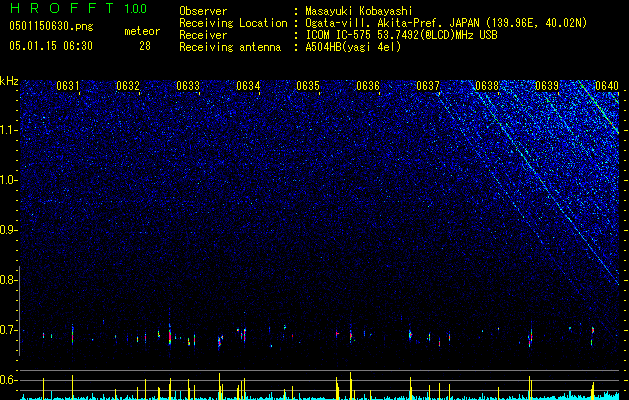629x400 pixels.
Task: Click the observer name Masayuki Kobayashi
Action: pyautogui.click(x=359, y=11)
